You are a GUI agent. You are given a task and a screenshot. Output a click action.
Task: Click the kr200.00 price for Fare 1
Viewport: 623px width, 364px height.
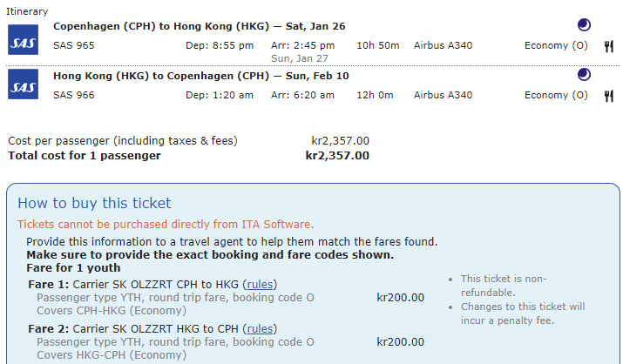[x=400, y=297]
